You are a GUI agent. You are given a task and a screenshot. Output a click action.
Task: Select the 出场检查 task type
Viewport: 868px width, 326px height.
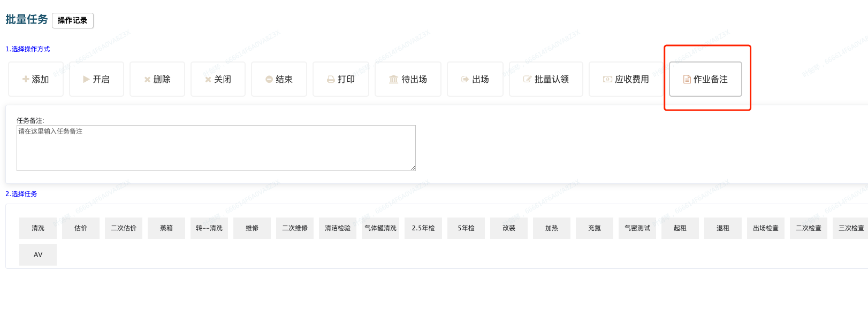[766, 228]
